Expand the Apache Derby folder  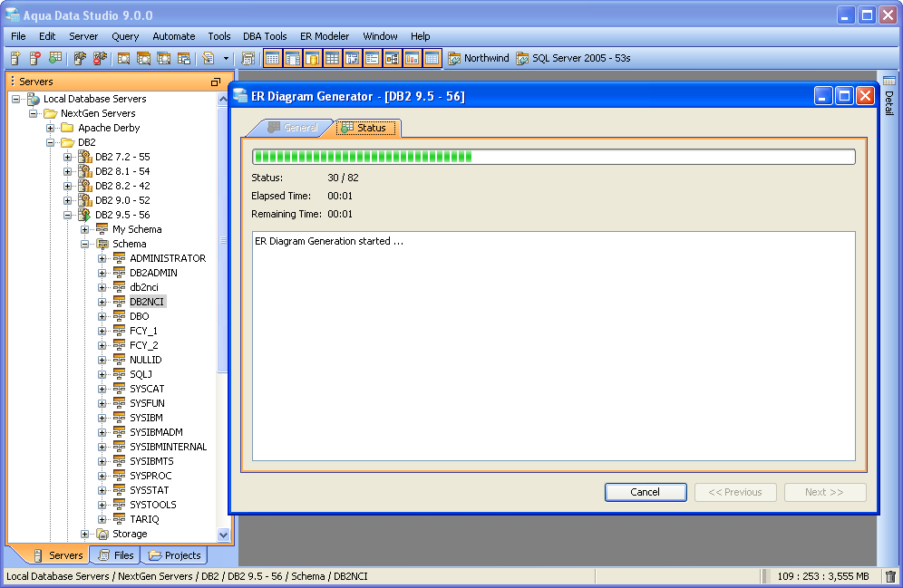51,128
